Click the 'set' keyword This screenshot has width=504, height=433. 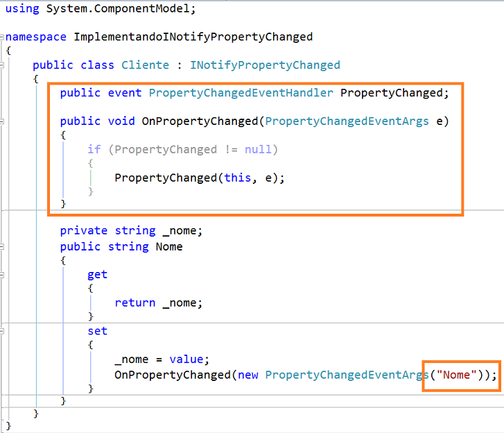[x=97, y=331]
